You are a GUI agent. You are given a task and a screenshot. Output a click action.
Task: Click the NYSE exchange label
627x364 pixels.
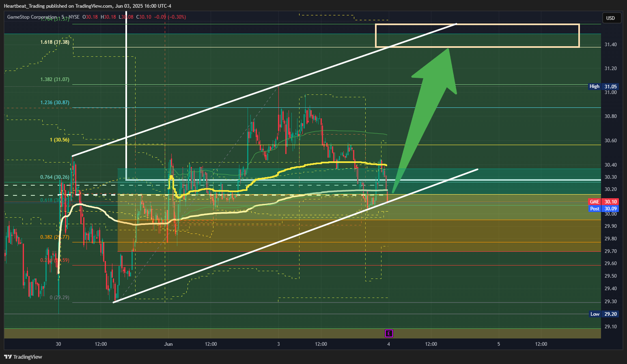[x=74, y=17]
